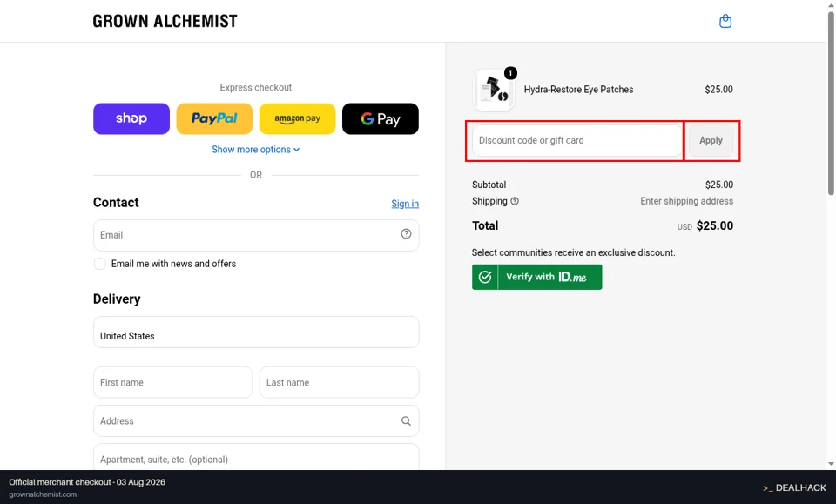Expand Show more options
Screen dimensions: 836x504
(x=256, y=150)
